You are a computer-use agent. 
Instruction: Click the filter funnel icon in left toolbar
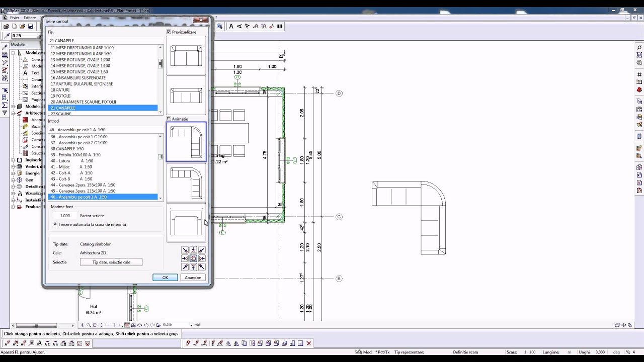coord(5,113)
